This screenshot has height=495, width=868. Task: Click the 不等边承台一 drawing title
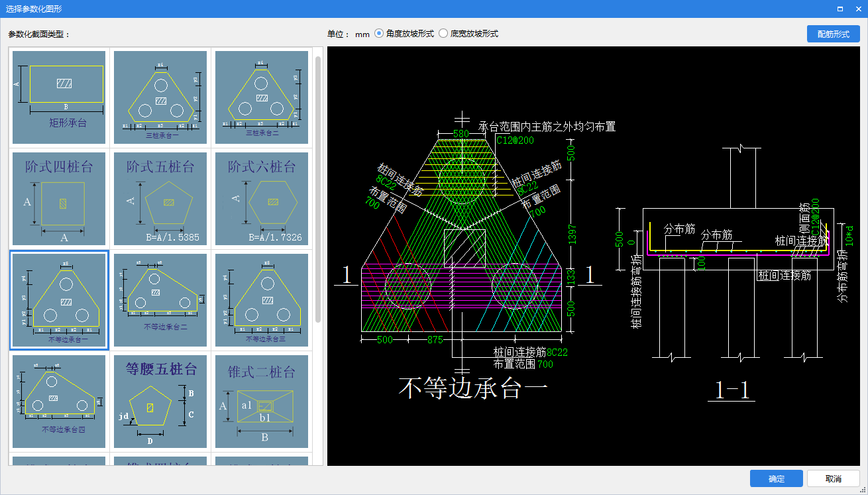click(x=473, y=388)
